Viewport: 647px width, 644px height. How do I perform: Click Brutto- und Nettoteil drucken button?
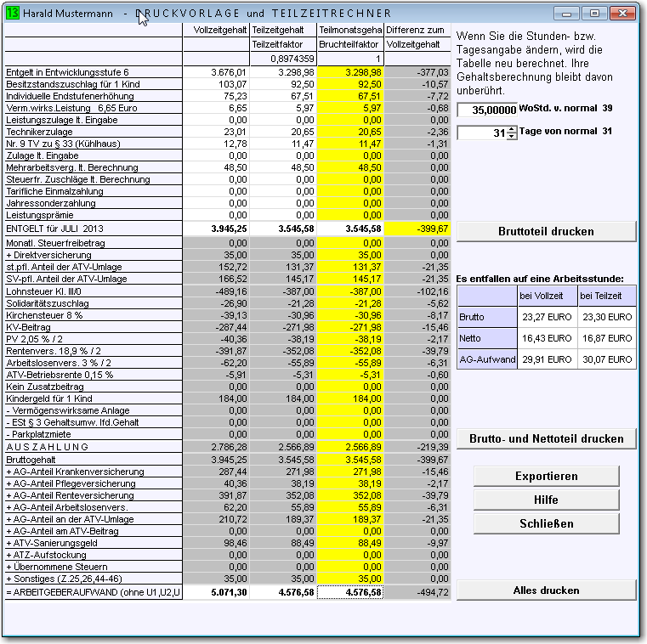click(x=546, y=438)
